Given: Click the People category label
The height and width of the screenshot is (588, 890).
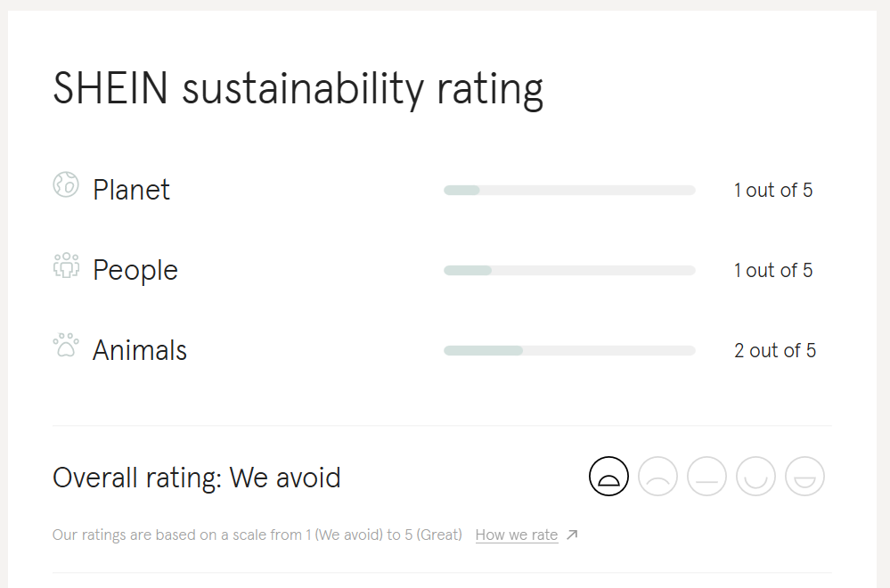Looking at the screenshot, I should point(135,270).
